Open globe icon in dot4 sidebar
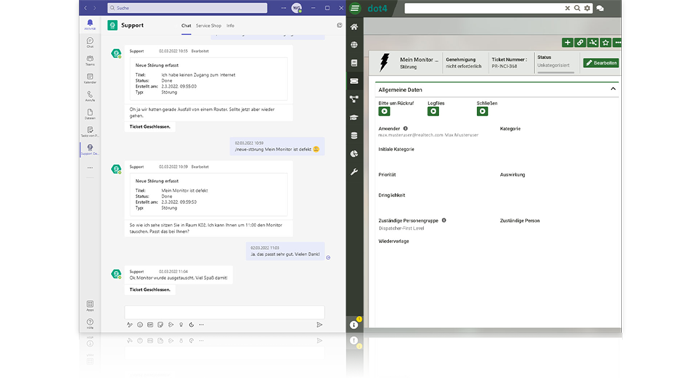 pos(354,45)
